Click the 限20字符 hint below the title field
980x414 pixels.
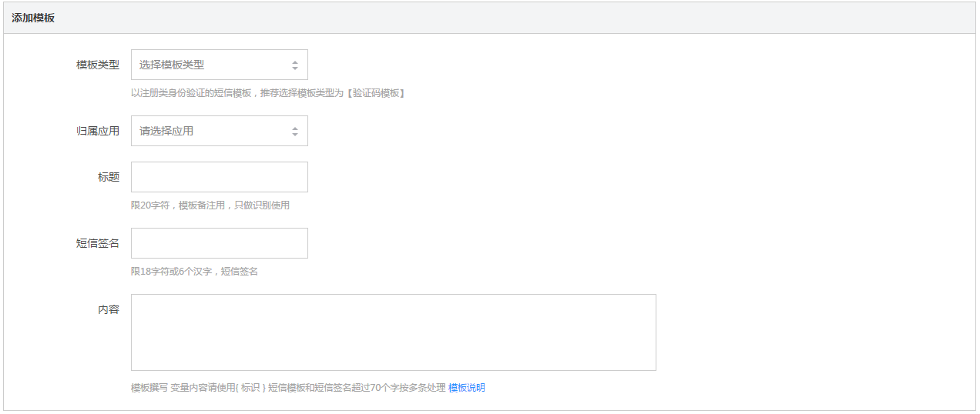point(210,205)
